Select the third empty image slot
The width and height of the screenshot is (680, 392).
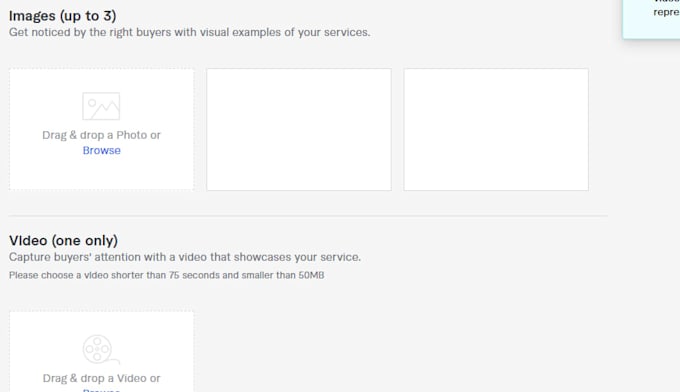[x=496, y=129]
